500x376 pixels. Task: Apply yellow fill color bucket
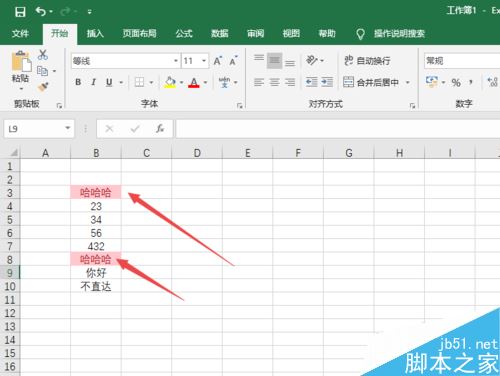tap(170, 82)
